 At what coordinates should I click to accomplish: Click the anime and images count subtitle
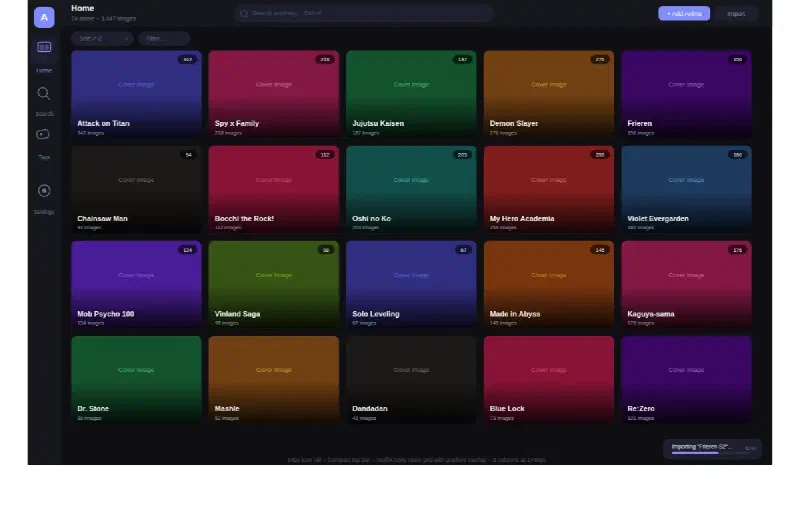point(104,18)
